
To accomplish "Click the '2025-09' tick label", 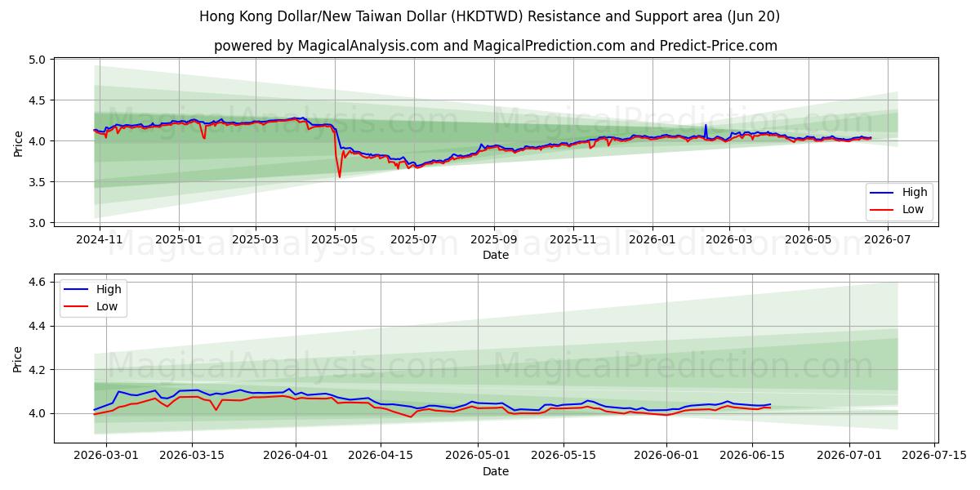I will coord(493,239).
